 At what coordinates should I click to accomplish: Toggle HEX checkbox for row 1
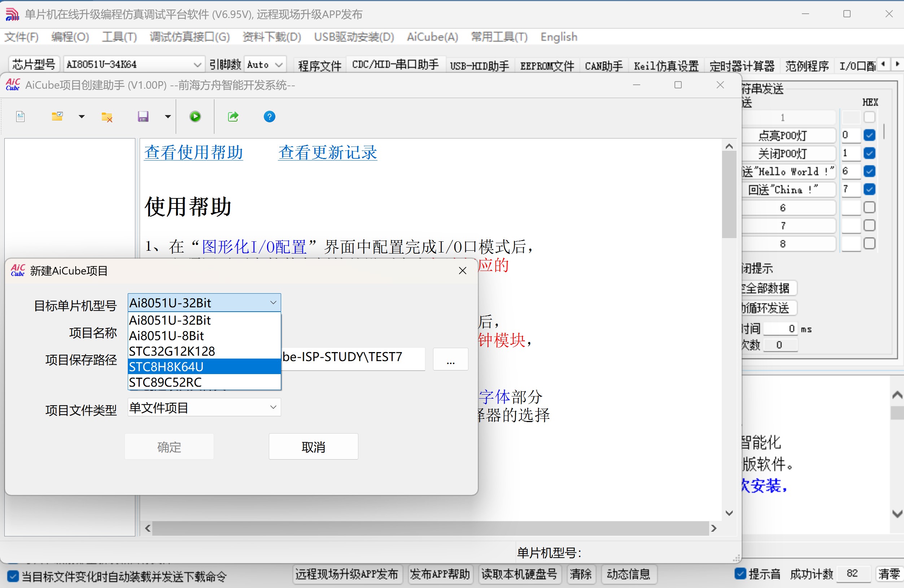click(x=869, y=117)
